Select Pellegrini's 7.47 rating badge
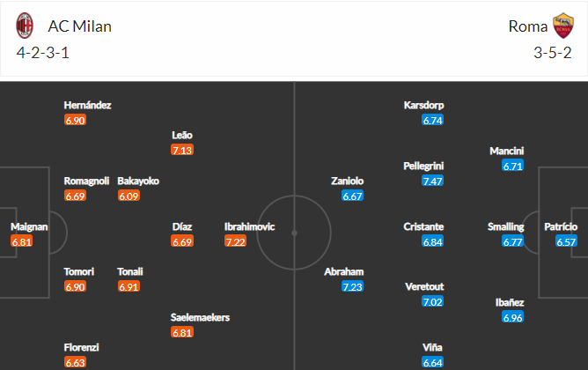This screenshot has height=370, width=588. point(432,181)
